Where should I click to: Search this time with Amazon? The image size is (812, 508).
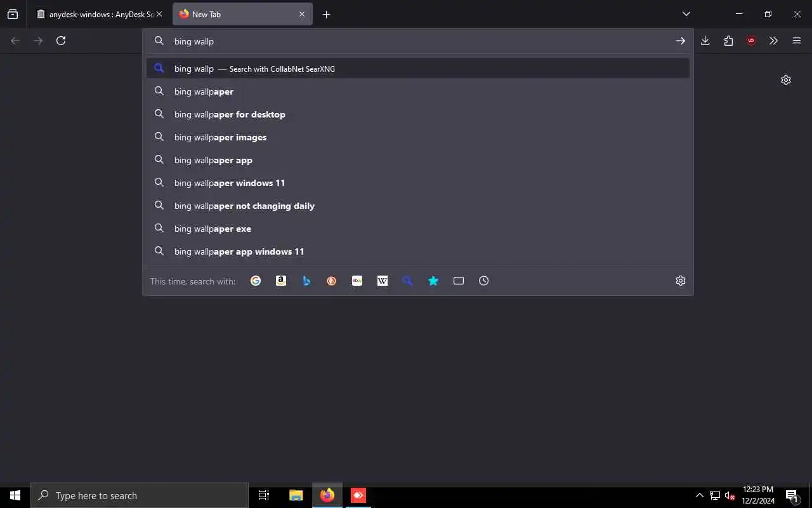tap(281, 281)
